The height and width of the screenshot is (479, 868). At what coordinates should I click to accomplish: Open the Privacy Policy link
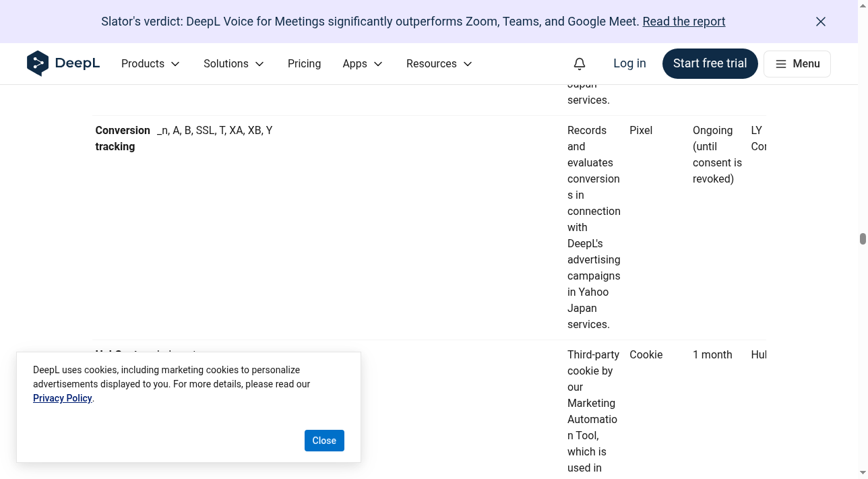62,398
